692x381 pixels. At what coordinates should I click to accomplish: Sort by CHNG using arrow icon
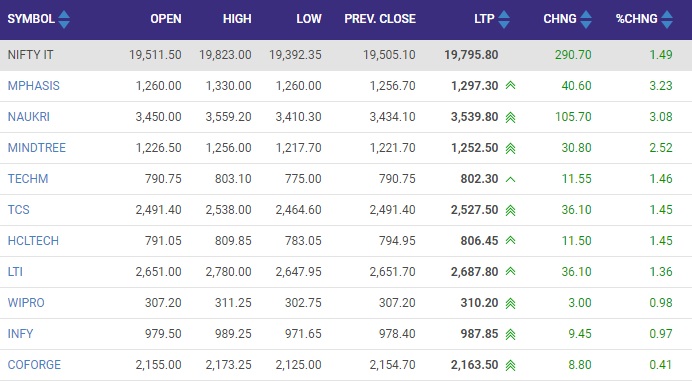coord(586,19)
